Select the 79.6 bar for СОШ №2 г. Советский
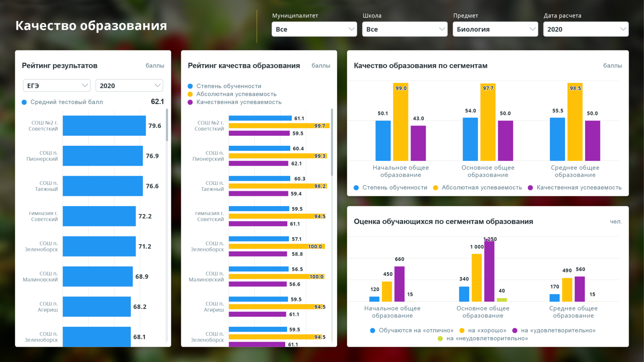The image size is (644, 362). coord(104,126)
